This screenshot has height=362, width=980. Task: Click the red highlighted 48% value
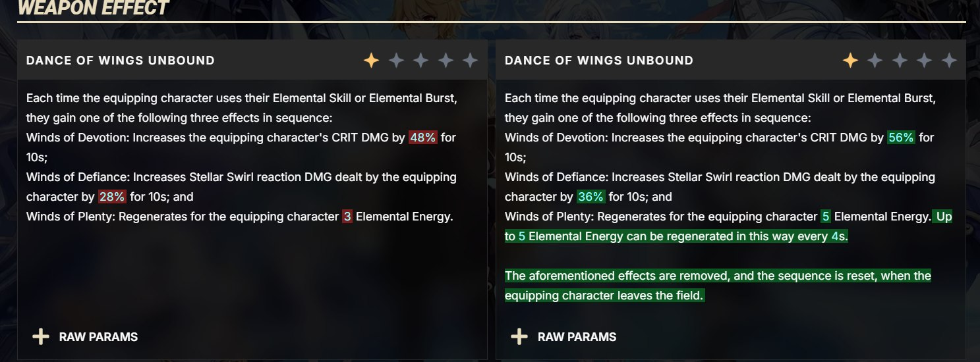(x=422, y=138)
